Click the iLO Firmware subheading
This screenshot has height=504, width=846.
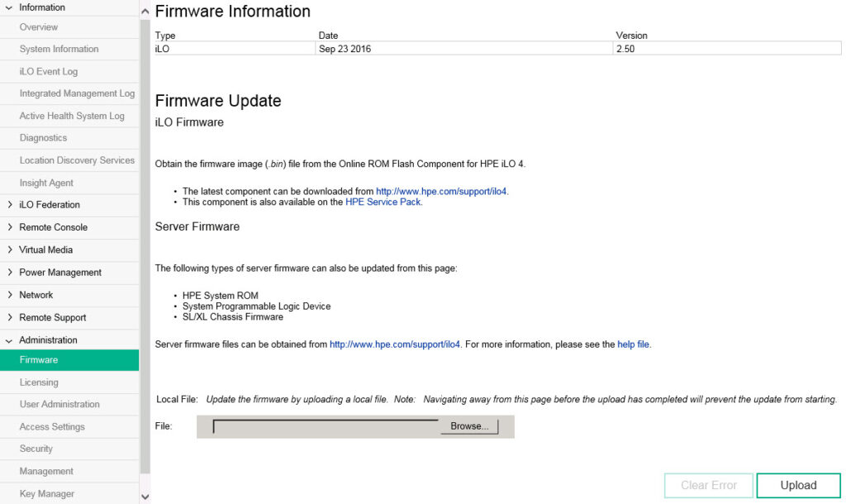tap(189, 122)
